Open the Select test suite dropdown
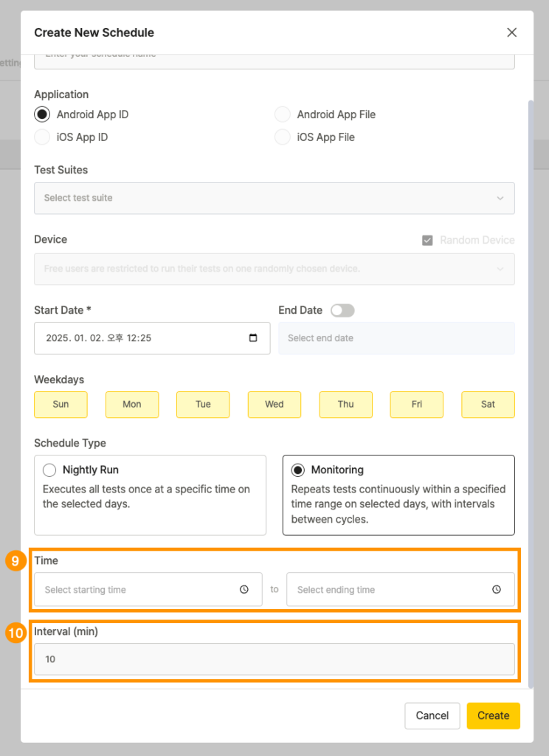 click(274, 198)
